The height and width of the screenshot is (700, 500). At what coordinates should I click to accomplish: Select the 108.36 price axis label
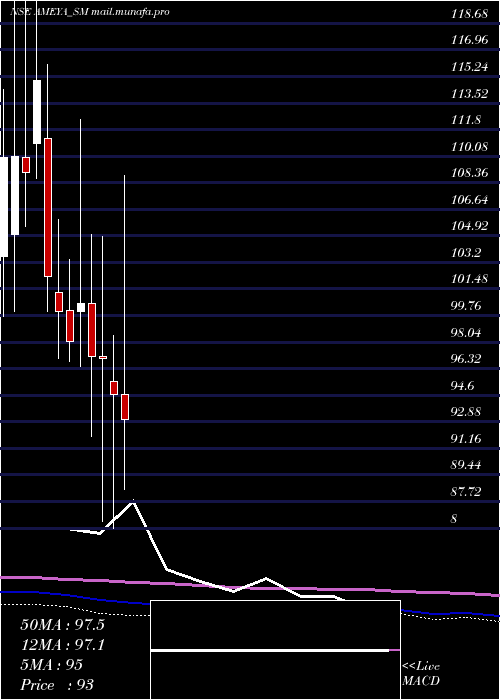tap(469, 173)
